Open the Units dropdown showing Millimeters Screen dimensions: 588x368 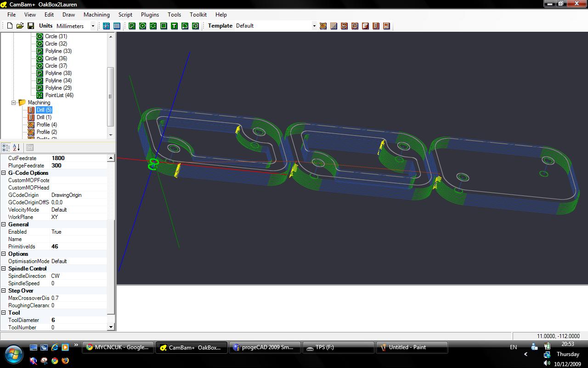(x=92, y=26)
